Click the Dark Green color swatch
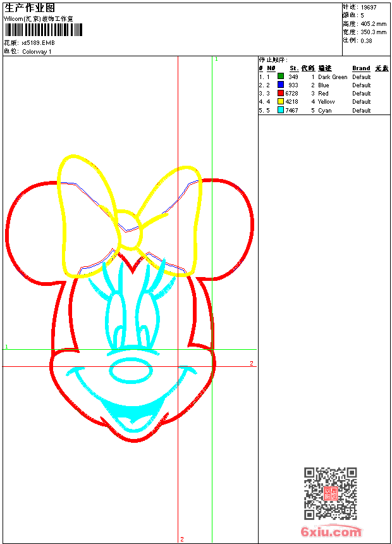 click(x=281, y=77)
